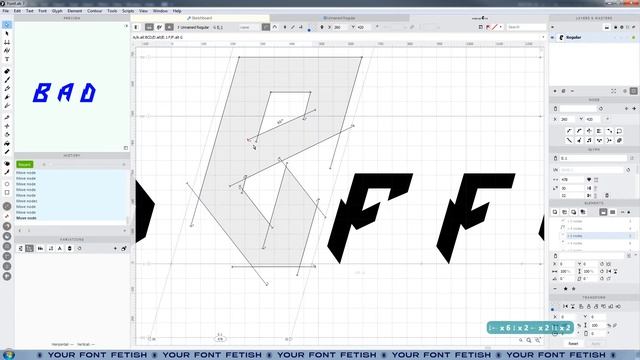Toggle the third gray button in glyph window toolbar
Screen dimensions: 640x360
pos(169,27)
